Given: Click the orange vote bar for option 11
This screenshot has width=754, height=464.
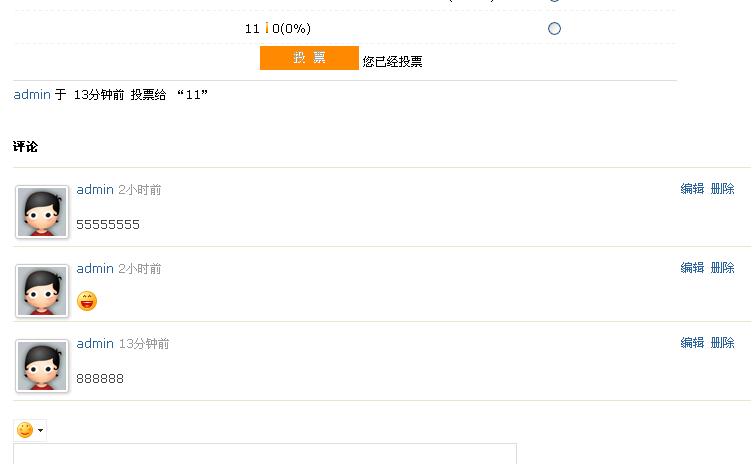Looking at the screenshot, I should click(x=267, y=28).
